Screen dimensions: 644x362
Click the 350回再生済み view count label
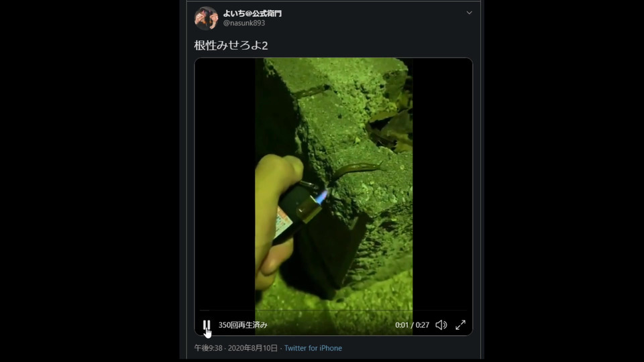243,325
